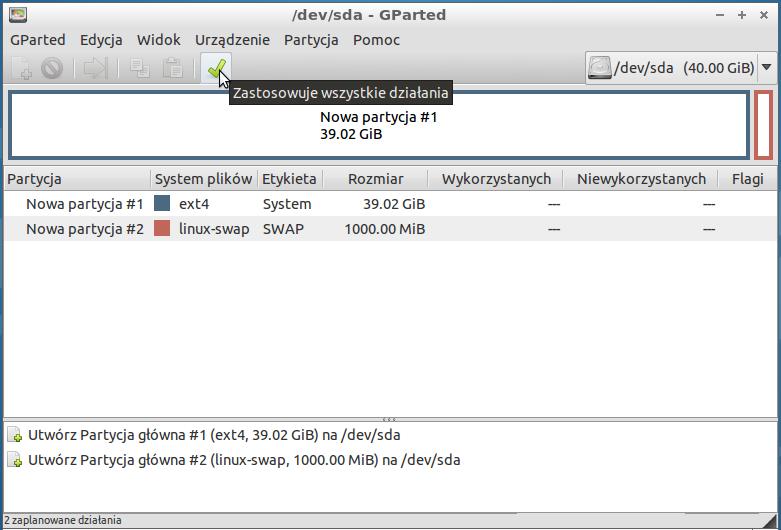Click the New partition toolbar icon

(x=21, y=68)
